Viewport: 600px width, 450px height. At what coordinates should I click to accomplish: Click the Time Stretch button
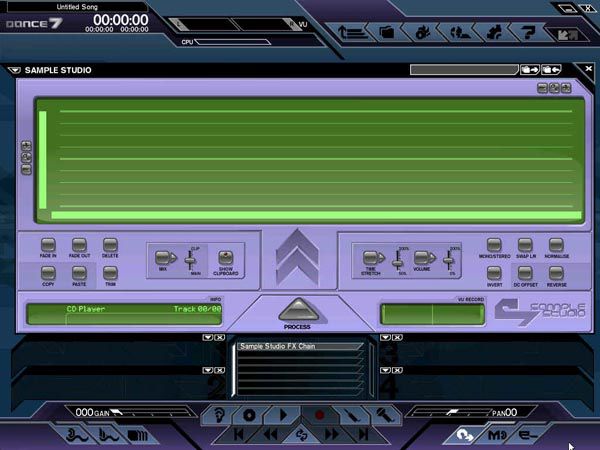pyautogui.click(x=372, y=258)
